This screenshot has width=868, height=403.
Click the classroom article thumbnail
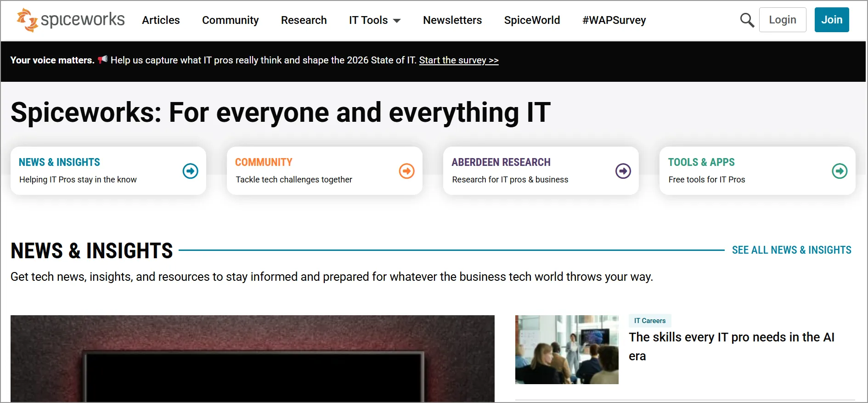567,350
